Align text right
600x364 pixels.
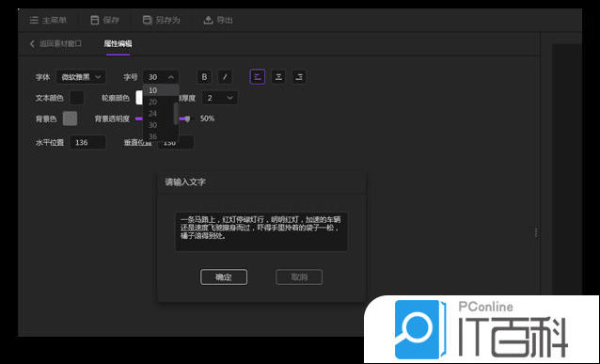pyautogui.click(x=299, y=77)
